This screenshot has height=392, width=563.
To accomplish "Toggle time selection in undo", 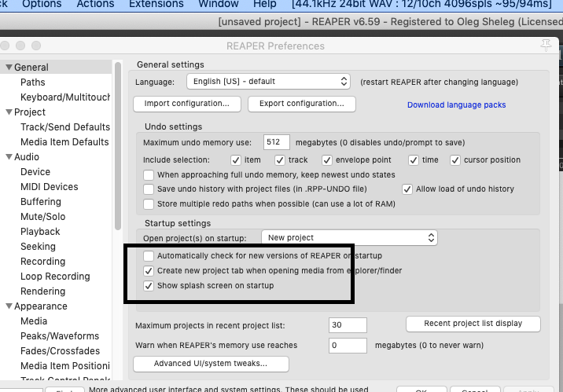I will pyautogui.click(x=414, y=160).
